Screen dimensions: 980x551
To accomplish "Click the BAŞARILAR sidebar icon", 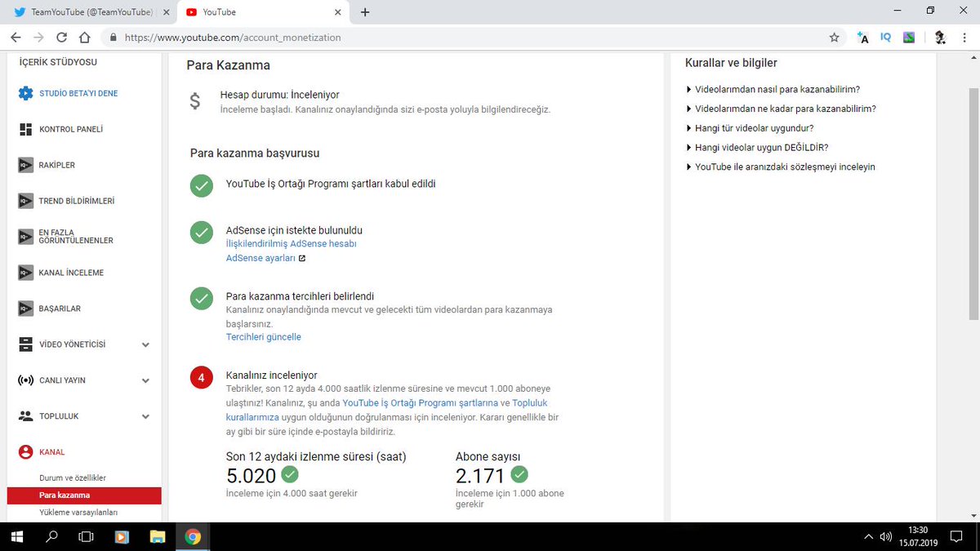I will 25,309.
